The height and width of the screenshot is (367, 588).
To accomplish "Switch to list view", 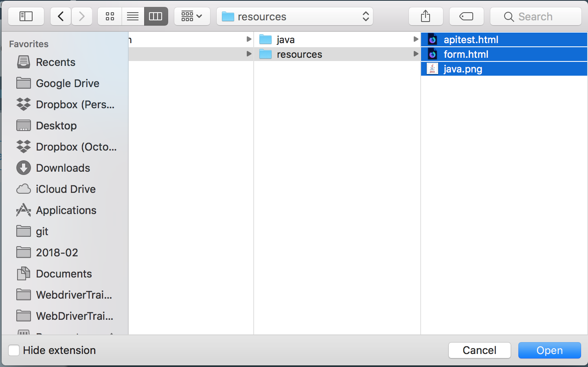I will click(x=133, y=16).
